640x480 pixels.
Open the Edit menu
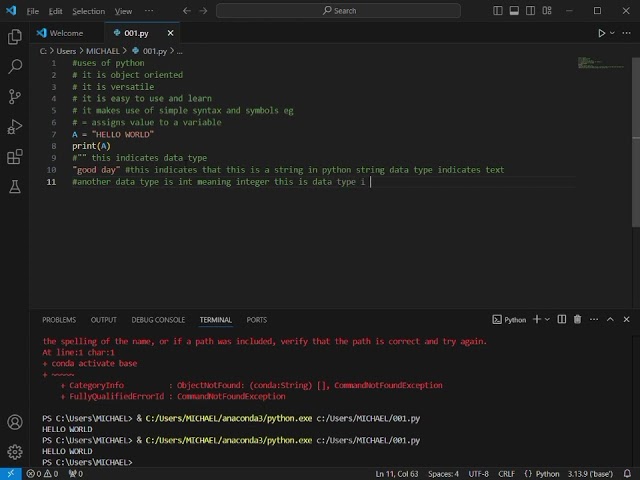click(56, 11)
